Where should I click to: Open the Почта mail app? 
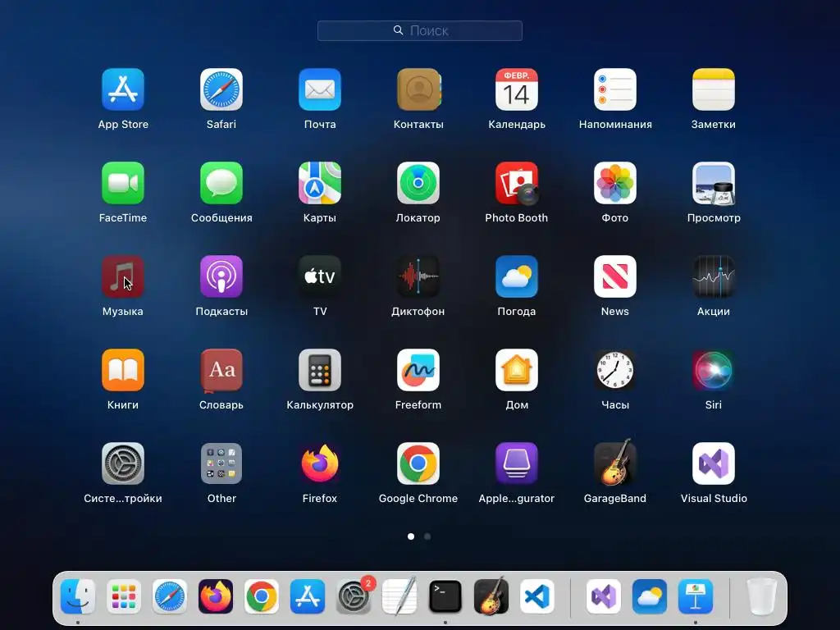[320, 89]
